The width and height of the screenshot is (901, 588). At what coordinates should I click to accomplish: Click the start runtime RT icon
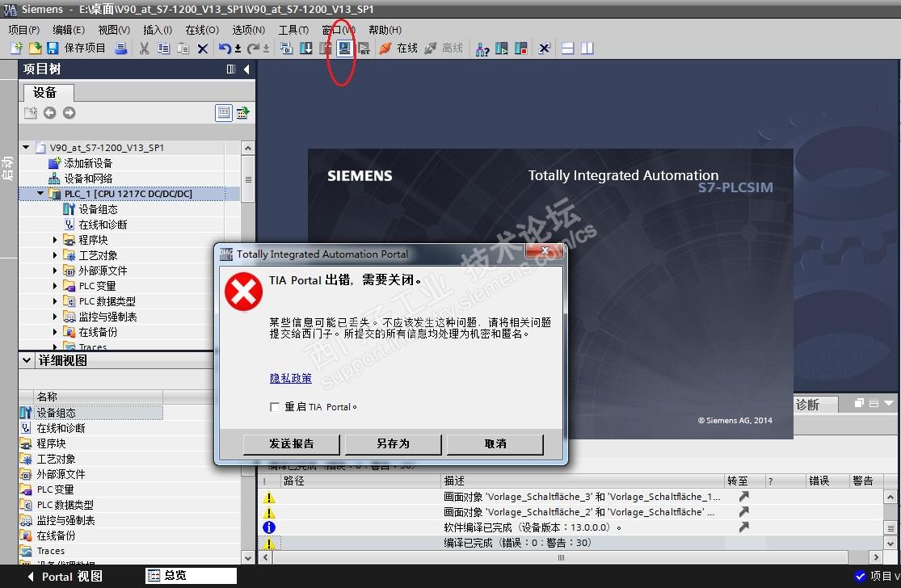[x=364, y=48]
